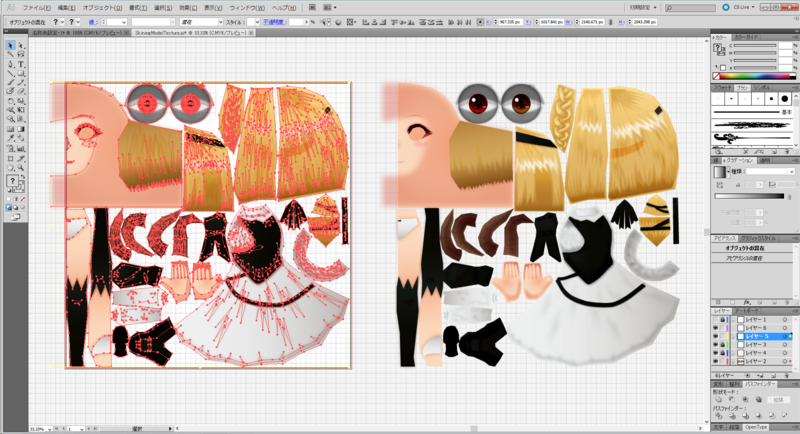Image resolution: width=800 pixels, height=434 pixels.
Task: Hide レイヤー 4 with its eye icon
Action: point(715,353)
